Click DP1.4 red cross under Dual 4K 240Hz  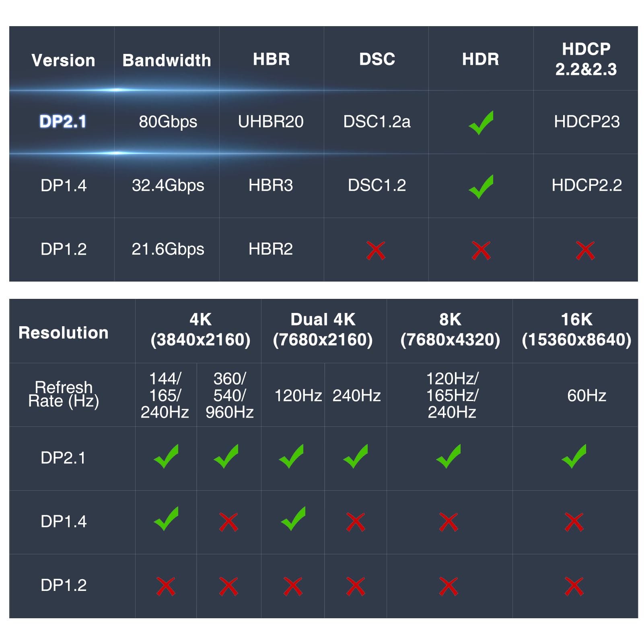click(356, 522)
